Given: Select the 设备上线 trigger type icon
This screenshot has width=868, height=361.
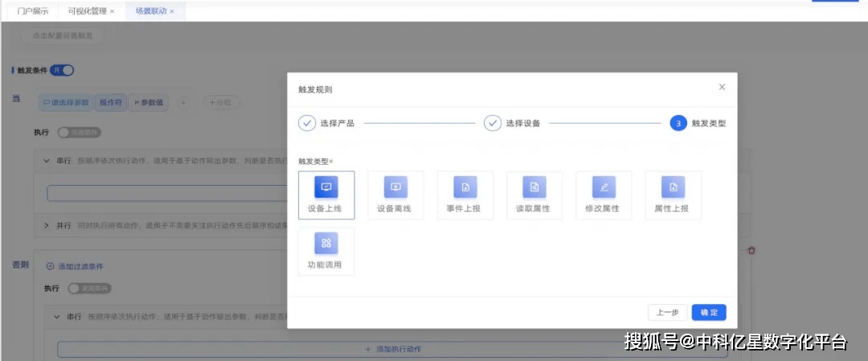Looking at the screenshot, I should [325, 187].
